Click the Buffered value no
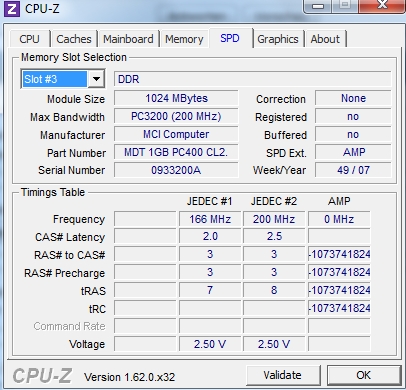Image resolution: width=406 pixels, height=390 pixels. 353,134
